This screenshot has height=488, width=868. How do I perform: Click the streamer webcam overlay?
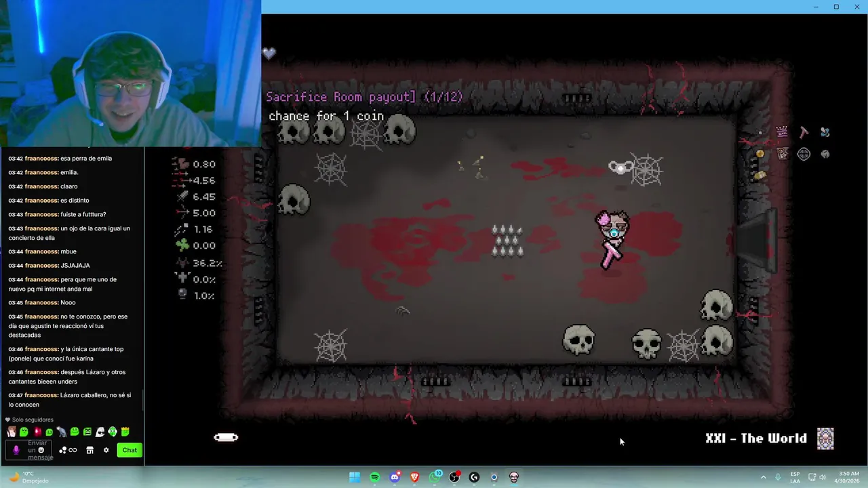130,73
